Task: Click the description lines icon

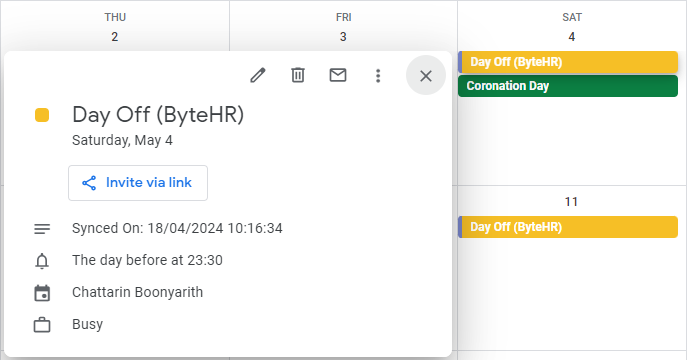Action: pos(42,229)
